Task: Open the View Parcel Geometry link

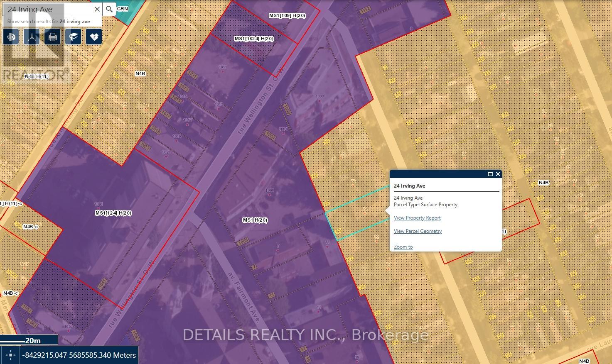Action: coord(418,231)
